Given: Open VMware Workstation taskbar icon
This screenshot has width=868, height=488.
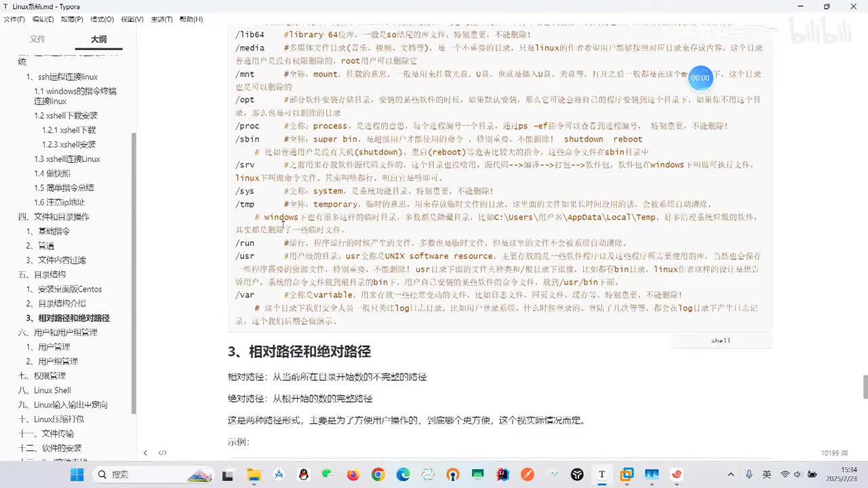Looking at the screenshot, I should [x=627, y=474].
